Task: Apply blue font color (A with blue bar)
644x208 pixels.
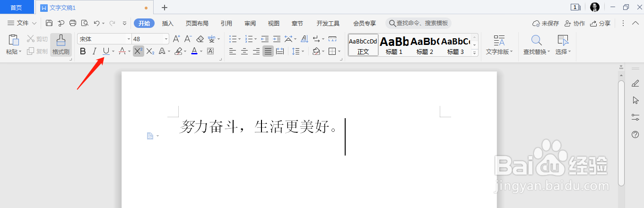Action: [194, 51]
